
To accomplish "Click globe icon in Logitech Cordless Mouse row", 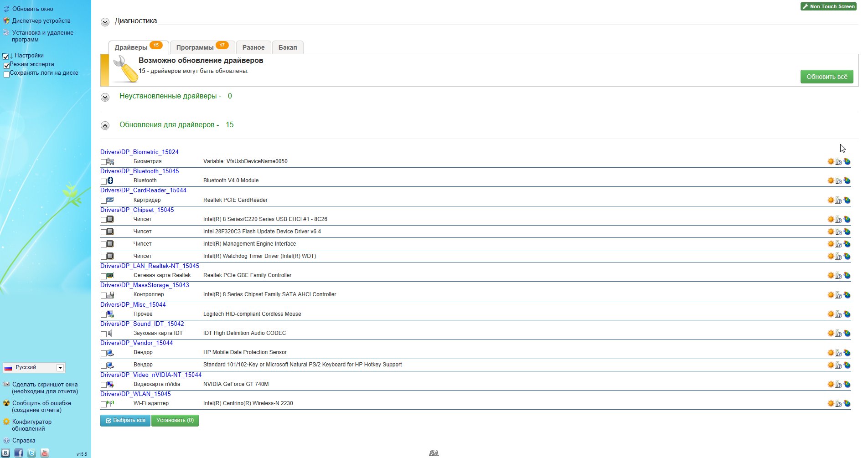I will click(x=847, y=314).
